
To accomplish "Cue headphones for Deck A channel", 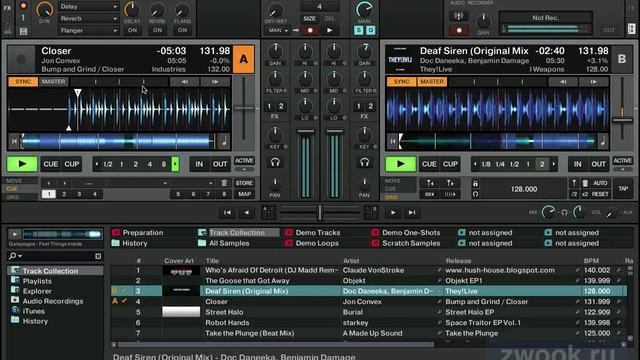I will [275, 162].
